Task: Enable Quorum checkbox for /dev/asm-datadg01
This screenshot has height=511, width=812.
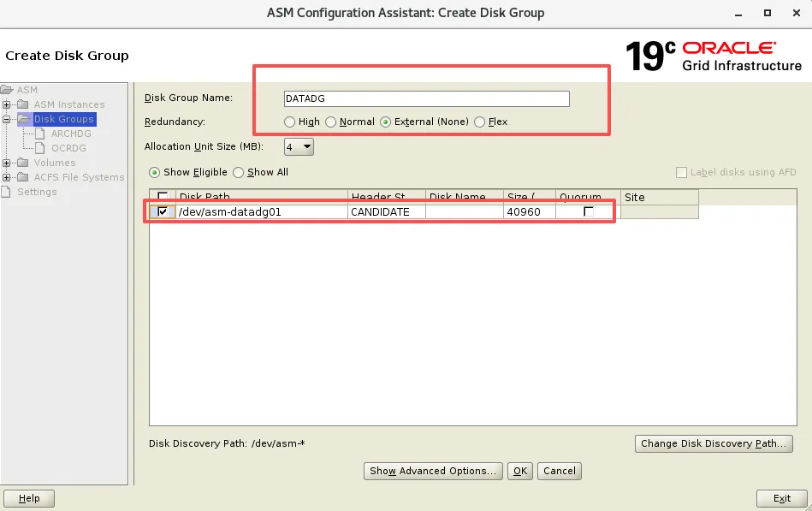Action: (589, 211)
